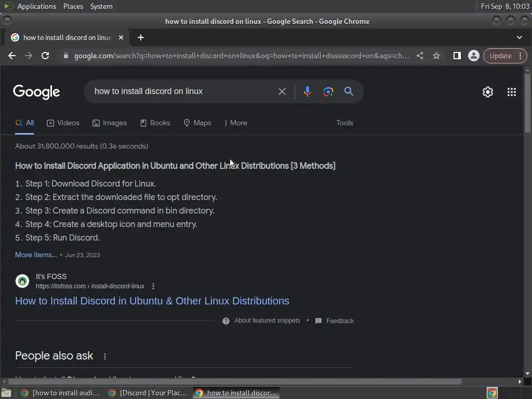The image size is (532, 399).
Task: Select 'how to install discor...' taskbar window
Action: click(236, 393)
